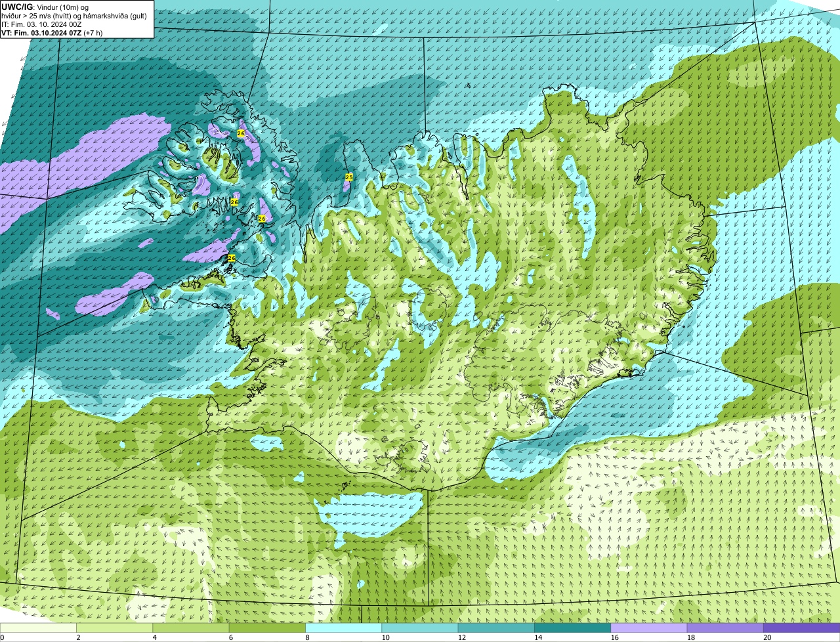
Task: Click scale label '18' under the color bar
Action: tap(691, 637)
